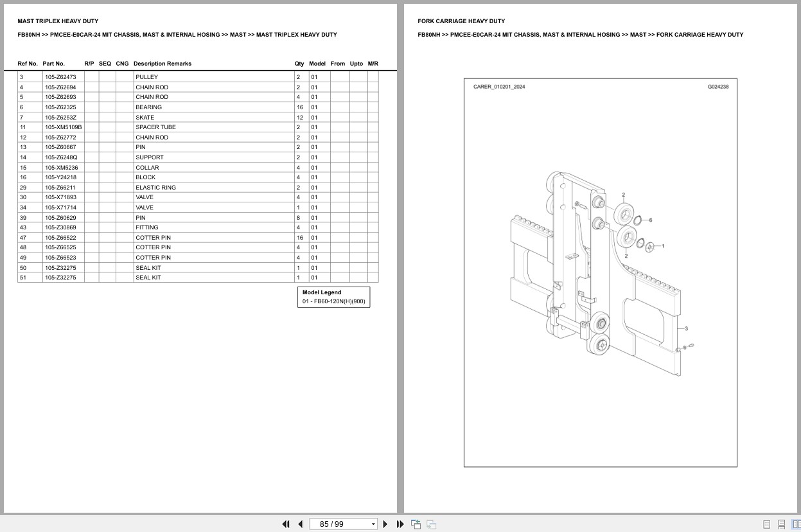Click the Model column header
Image resolution: width=801 pixels, height=532 pixels.
coord(317,64)
